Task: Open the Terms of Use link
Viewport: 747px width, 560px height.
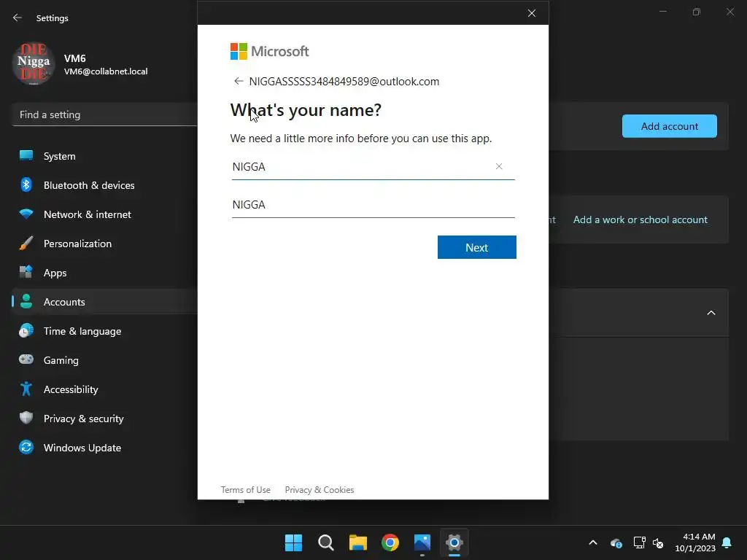Action: click(245, 490)
